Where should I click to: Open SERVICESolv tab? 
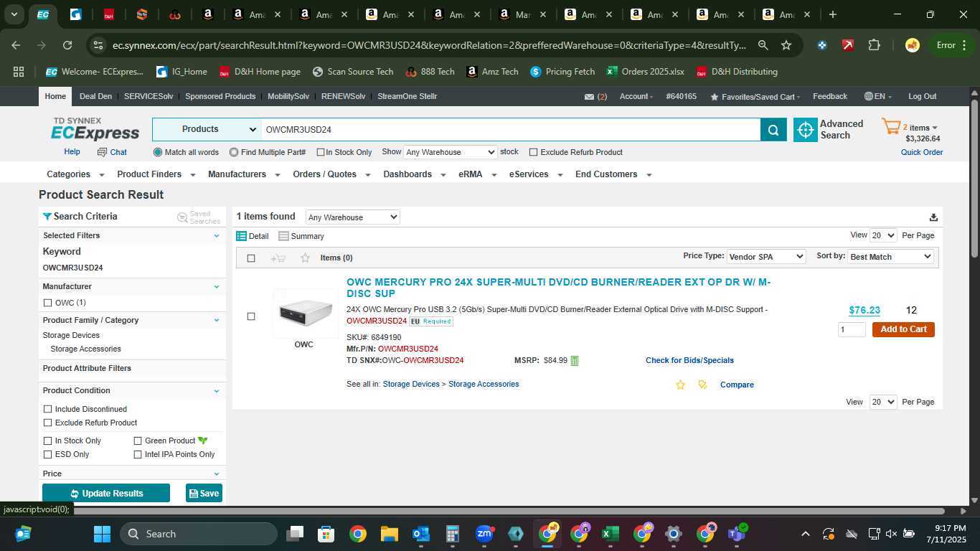(149, 96)
